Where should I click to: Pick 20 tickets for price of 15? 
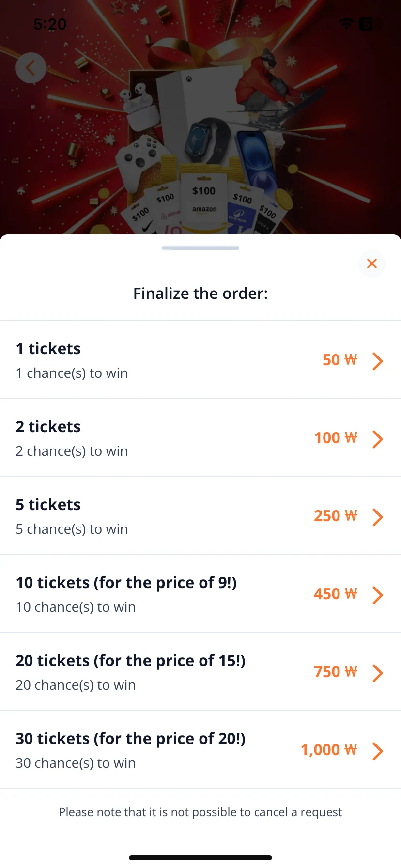coord(200,671)
